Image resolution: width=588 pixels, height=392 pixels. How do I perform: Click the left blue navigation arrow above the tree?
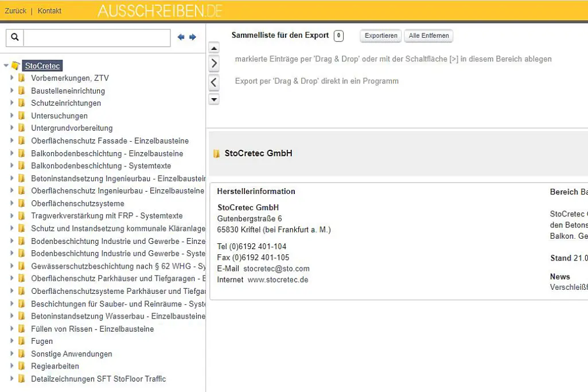click(x=181, y=37)
